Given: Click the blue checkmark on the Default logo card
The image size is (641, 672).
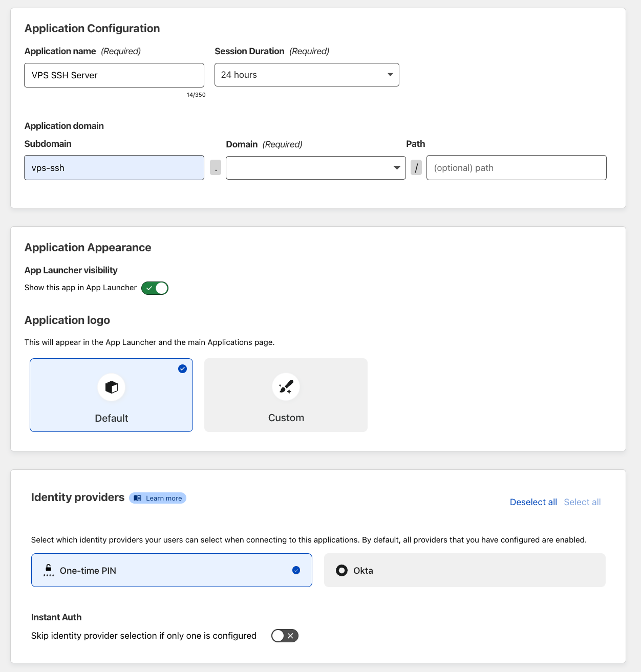Looking at the screenshot, I should point(182,368).
